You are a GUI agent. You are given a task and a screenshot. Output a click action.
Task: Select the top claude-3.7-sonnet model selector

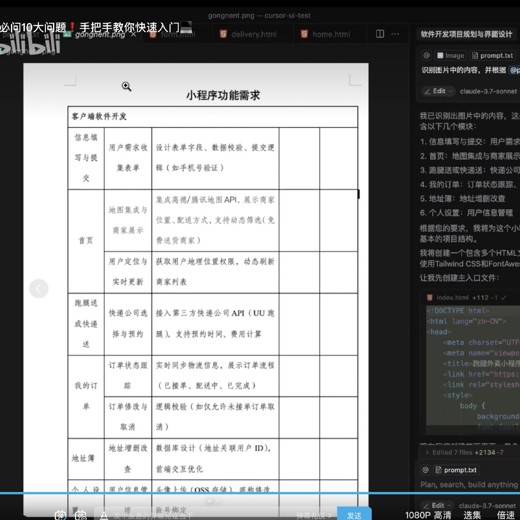488,91
